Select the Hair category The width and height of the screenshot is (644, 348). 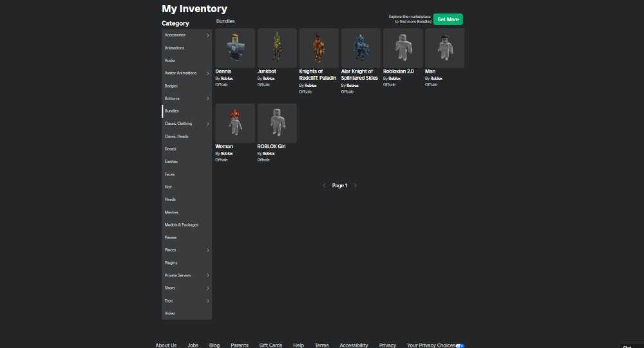point(187,187)
